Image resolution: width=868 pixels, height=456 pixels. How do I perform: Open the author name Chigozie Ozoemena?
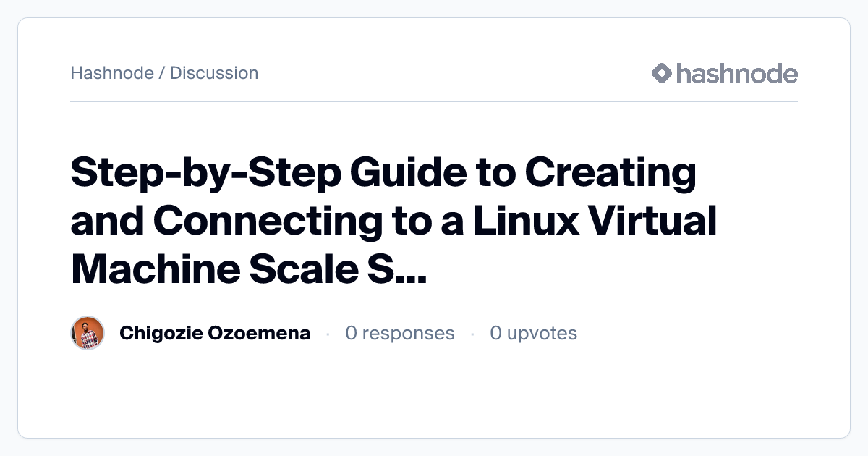(x=215, y=333)
